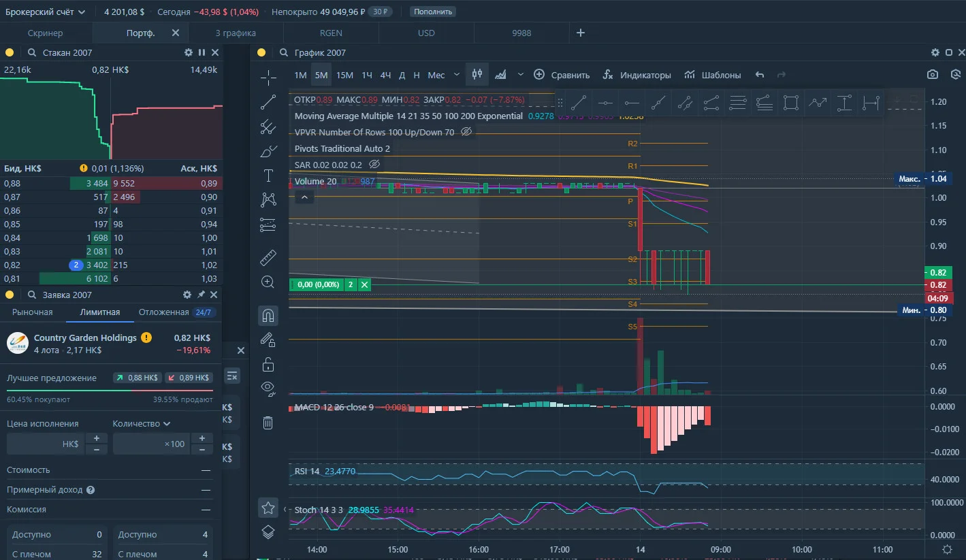Select candlestick chart type

click(x=477, y=74)
